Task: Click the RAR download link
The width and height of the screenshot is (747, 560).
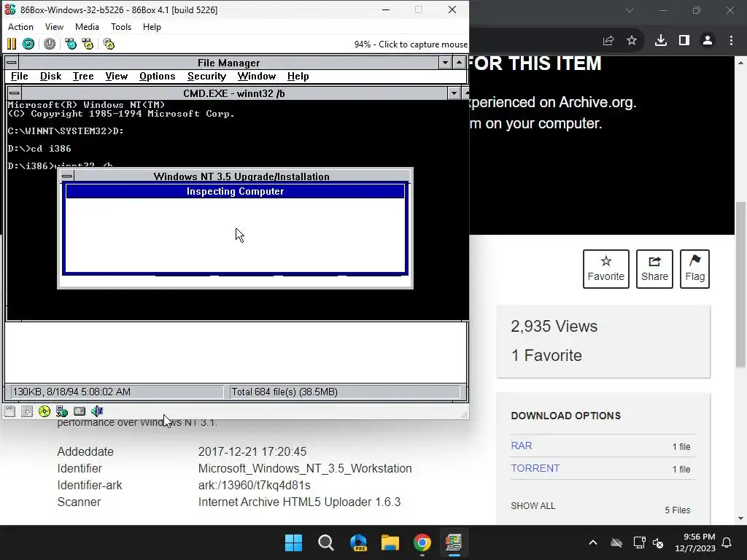Action: 522,446
